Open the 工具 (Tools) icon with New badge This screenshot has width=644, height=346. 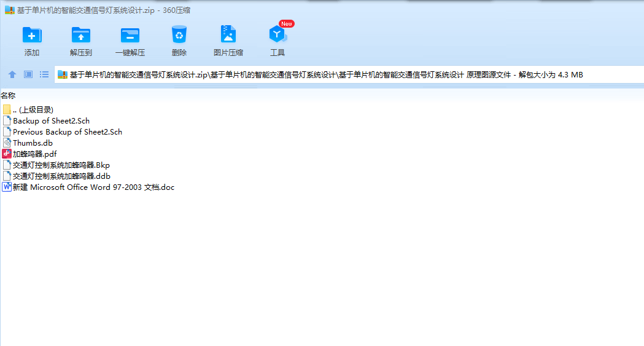277,34
